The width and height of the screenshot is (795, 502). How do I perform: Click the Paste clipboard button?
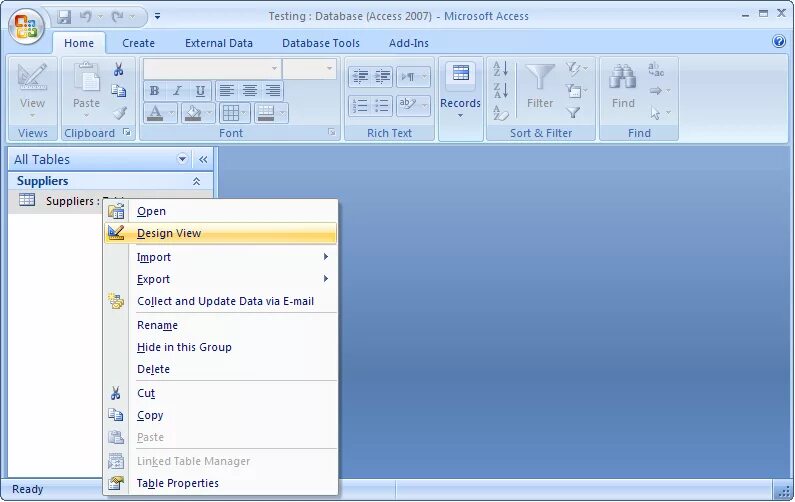tap(86, 91)
